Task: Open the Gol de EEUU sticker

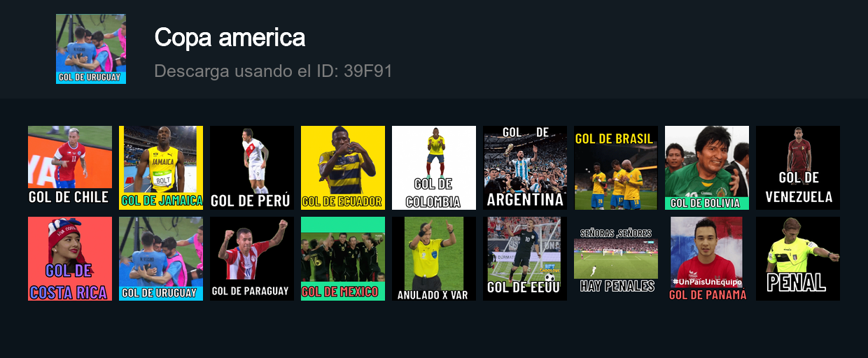Action: (525, 259)
